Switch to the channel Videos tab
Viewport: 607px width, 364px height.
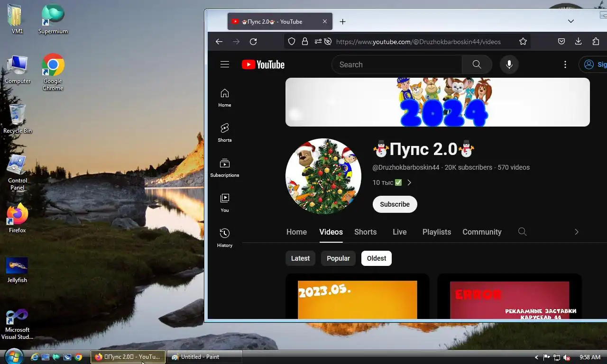[x=331, y=232]
